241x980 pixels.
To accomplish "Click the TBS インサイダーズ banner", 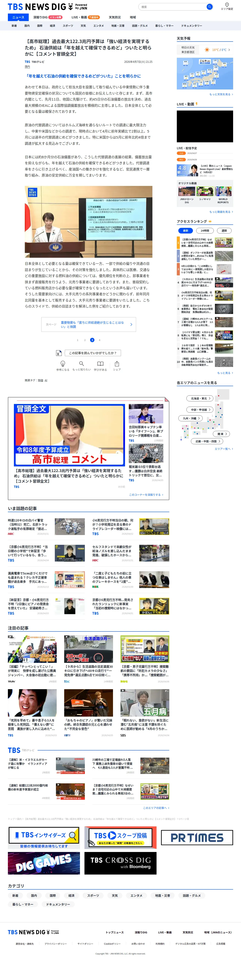I will [x=44, y=838].
